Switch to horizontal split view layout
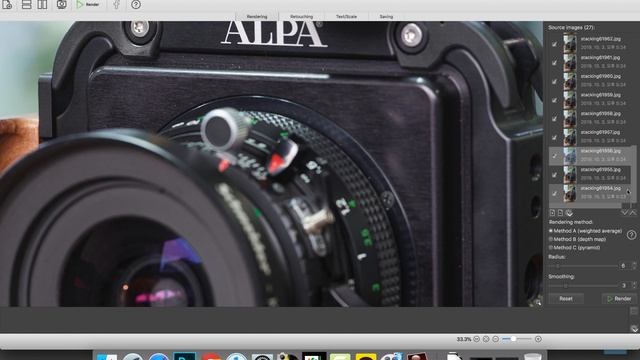This screenshot has height=360, width=640. point(26,4)
